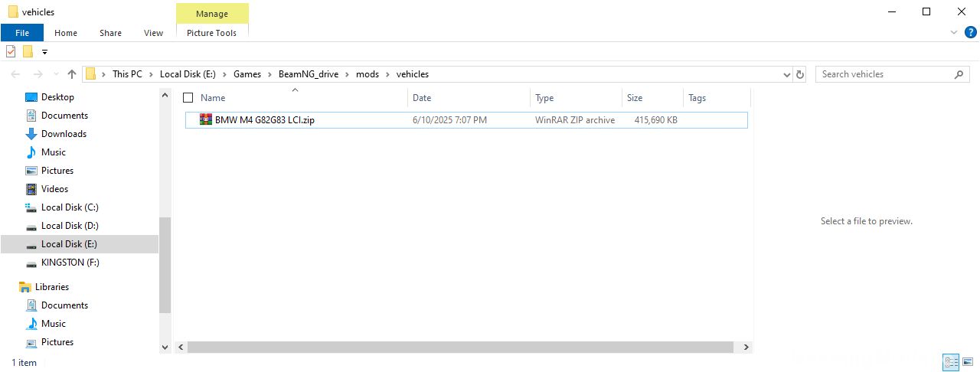Switch to Large icons view
The height and width of the screenshot is (372, 980).
[968, 363]
